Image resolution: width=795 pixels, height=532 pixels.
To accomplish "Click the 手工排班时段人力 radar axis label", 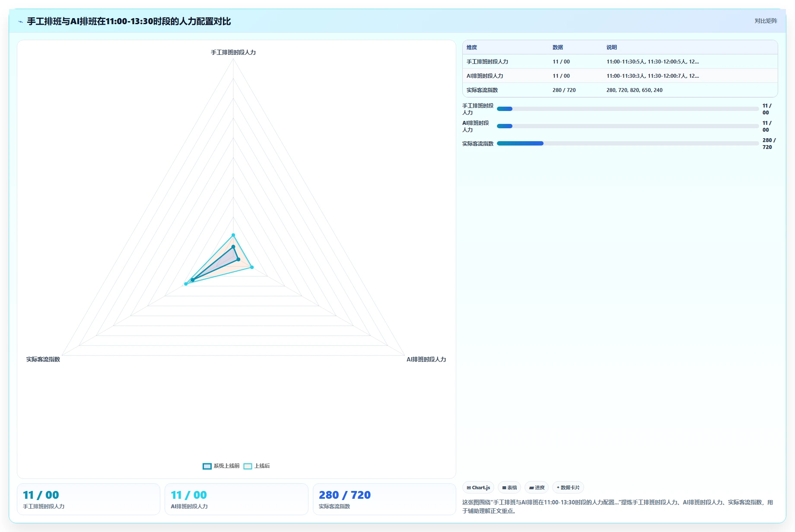I will coord(233,52).
